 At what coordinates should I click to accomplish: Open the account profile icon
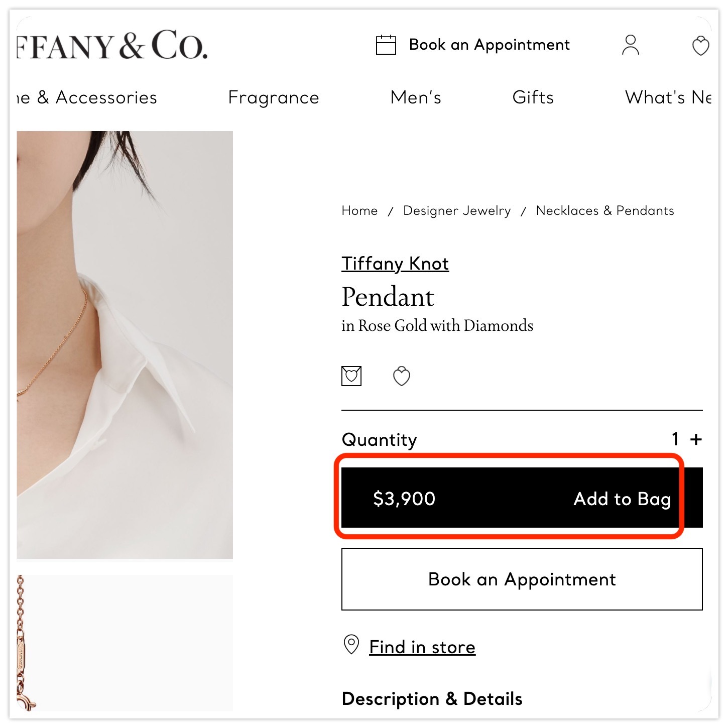pos(630,45)
